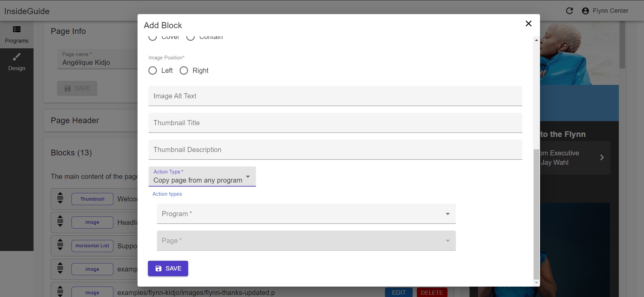
Task: Open the Design sidebar section
Action: click(x=16, y=62)
